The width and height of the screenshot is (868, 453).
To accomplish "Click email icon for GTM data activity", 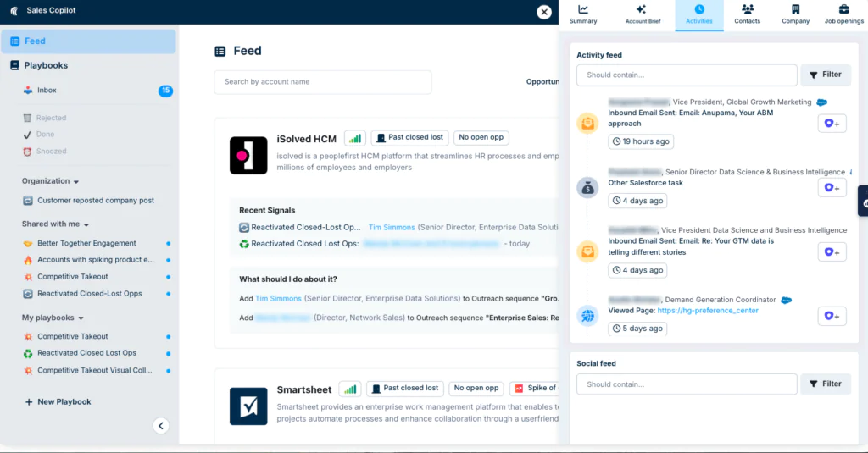I will [588, 251].
